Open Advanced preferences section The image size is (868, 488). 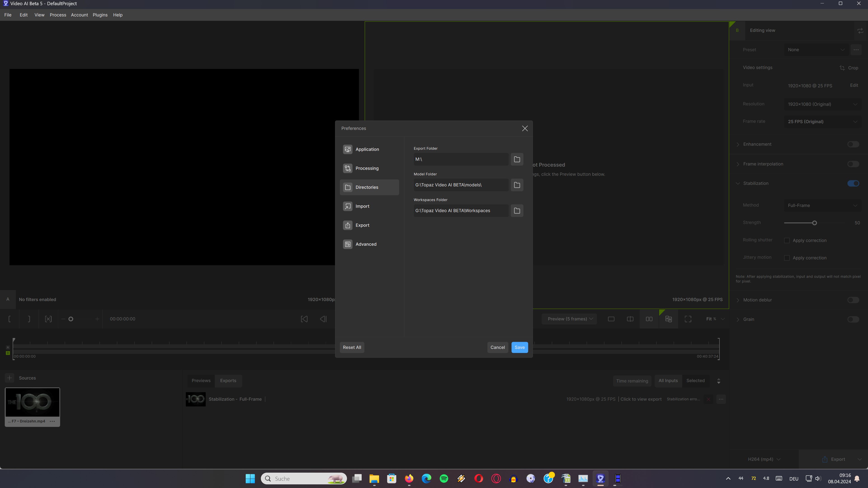pos(366,244)
